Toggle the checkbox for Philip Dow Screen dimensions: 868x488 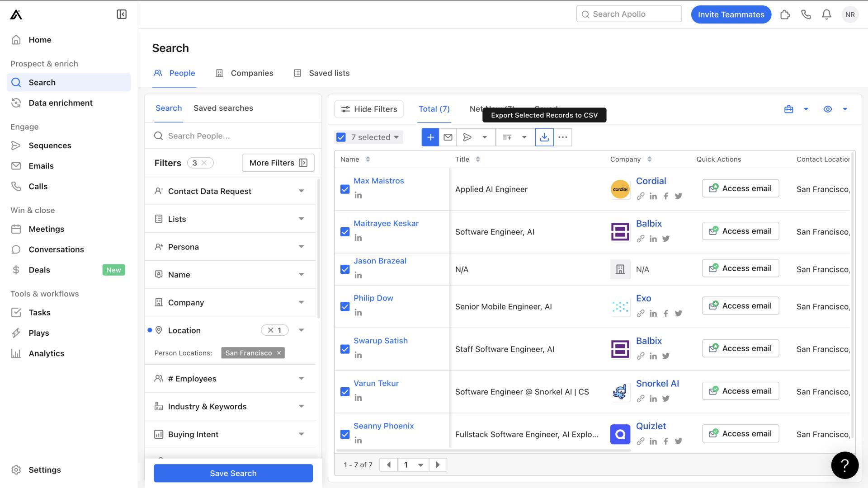click(x=344, y=306)
